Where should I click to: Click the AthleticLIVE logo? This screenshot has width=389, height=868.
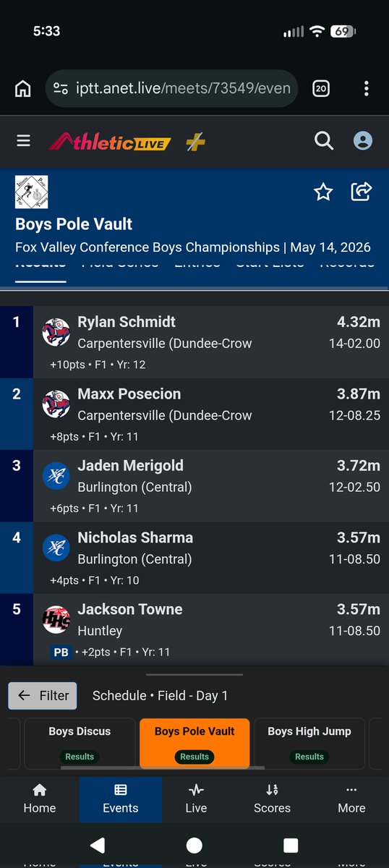(110, 142)
